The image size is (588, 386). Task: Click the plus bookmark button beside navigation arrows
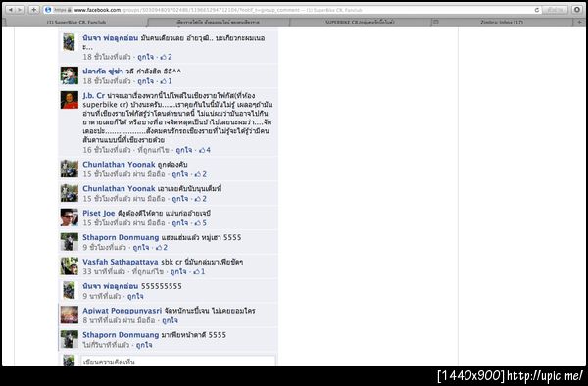pyautogui.click(x=33, y=10)
